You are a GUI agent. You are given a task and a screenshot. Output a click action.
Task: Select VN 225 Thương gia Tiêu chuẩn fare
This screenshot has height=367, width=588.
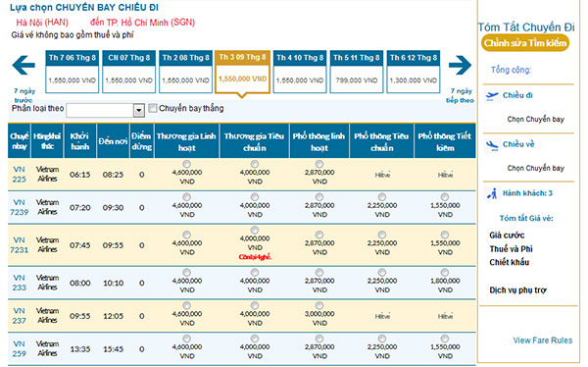(255, 164)
